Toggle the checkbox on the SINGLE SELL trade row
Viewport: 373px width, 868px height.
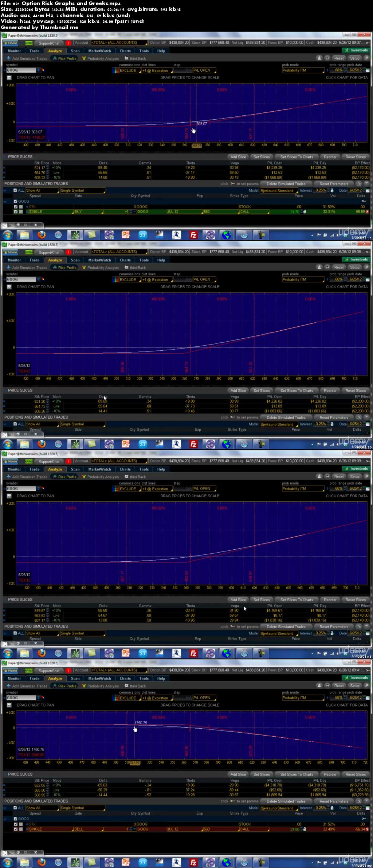(x=16, y=829)
